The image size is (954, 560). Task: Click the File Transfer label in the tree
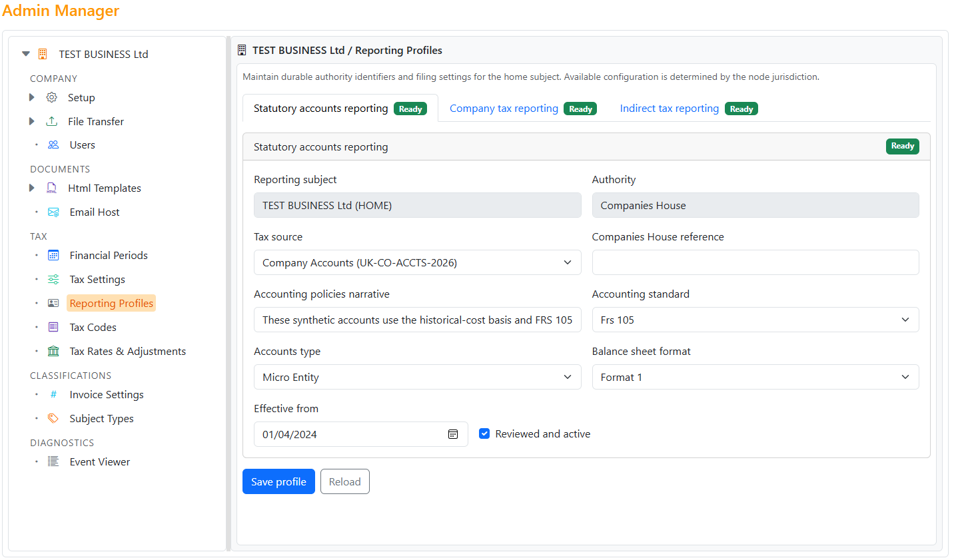tap(96, 121)
